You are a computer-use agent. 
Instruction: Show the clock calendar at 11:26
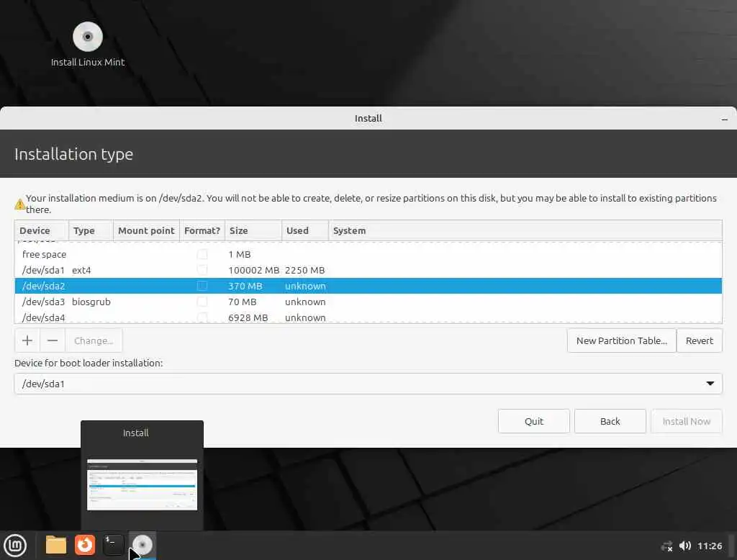pyautogui.click(x=710, y=546)
